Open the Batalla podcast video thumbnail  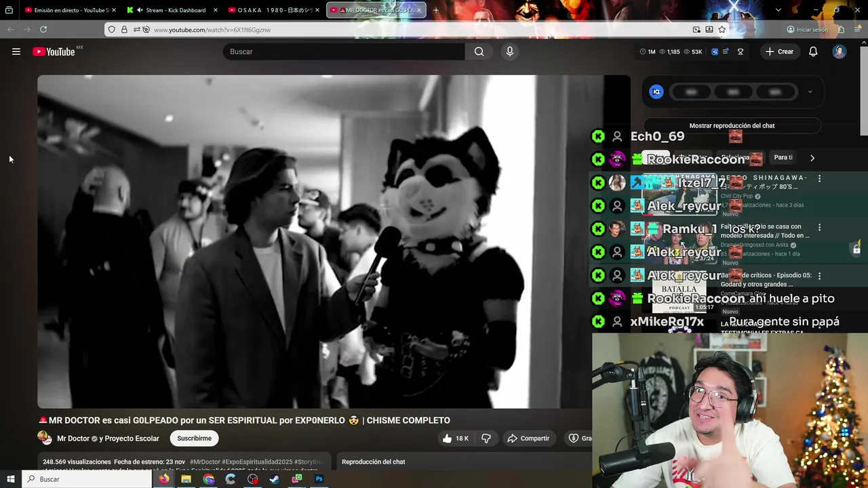tap(680, 291)
